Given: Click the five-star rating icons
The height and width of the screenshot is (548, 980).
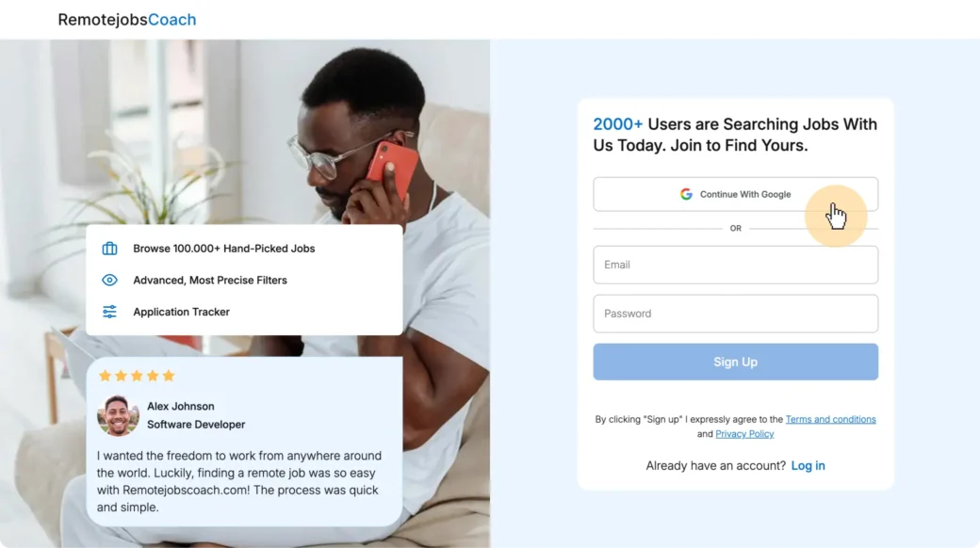Looking at the screenshot, I should 137,376.
